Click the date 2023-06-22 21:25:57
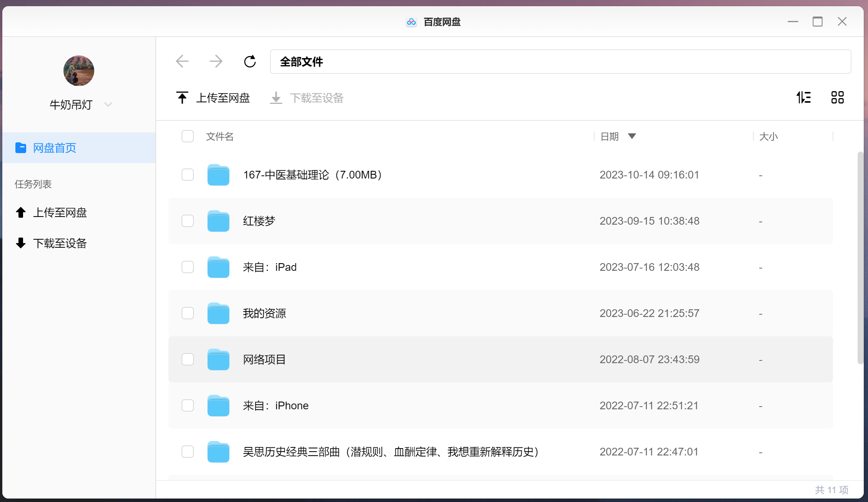 click(650, 313)
